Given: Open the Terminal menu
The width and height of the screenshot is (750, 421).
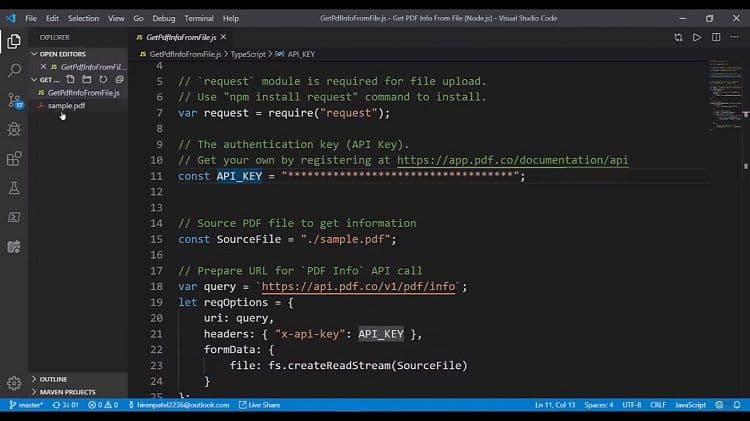Looking at the screenshot, I should (x=198, y=18).
